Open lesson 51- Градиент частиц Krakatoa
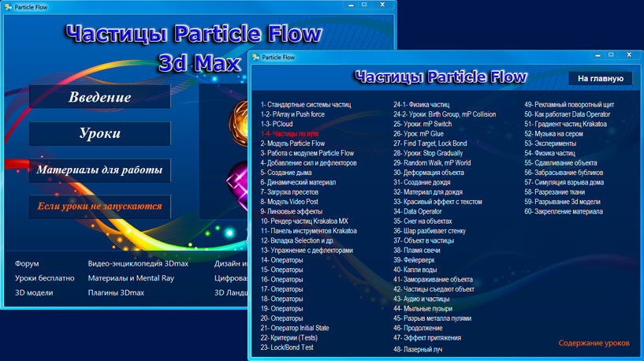The height and width of the screenshot is (361, 644). pyautogui.click(x=565, y=124)
